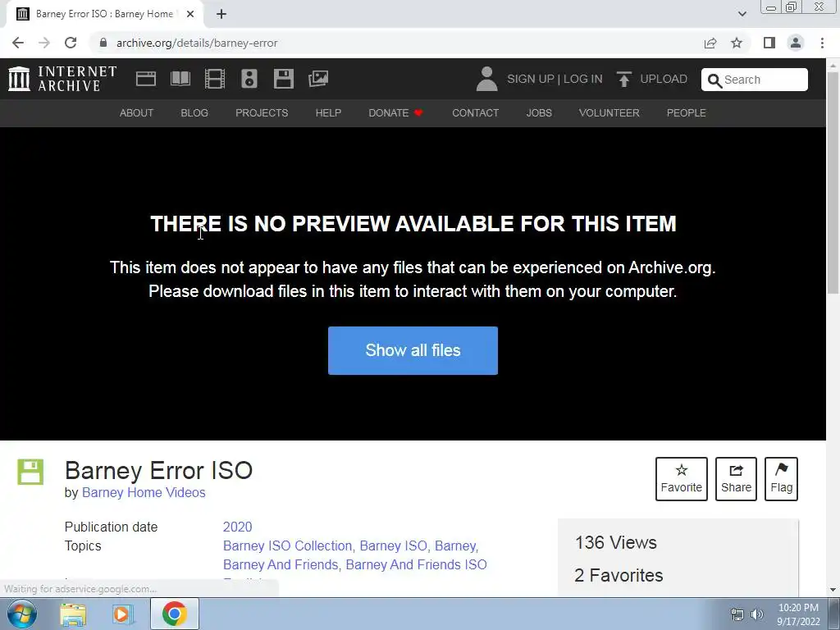The image size is (840, 630).
Task: Open the CONTACT menu item
Action: coord(475,113)
